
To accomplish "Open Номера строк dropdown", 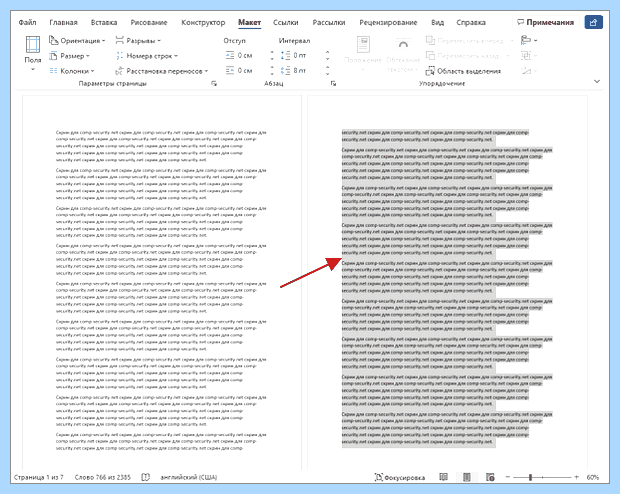I will [147, 56].
